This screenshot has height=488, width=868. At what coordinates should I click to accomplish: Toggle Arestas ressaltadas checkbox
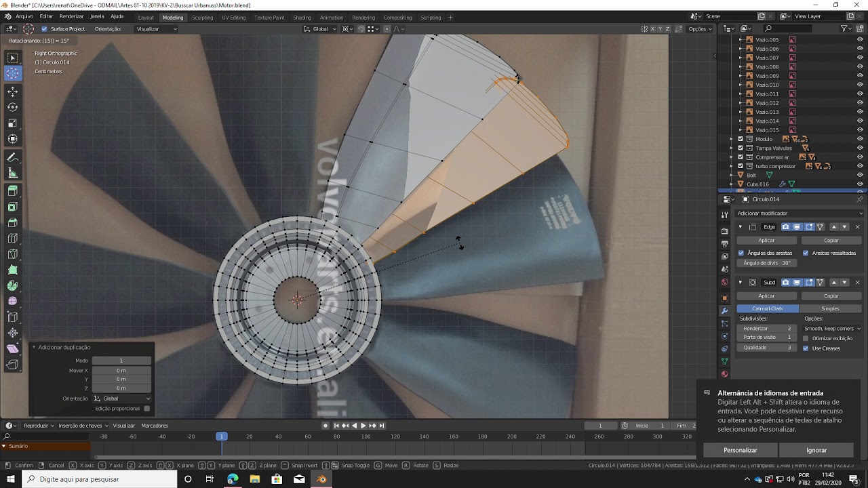806,253
